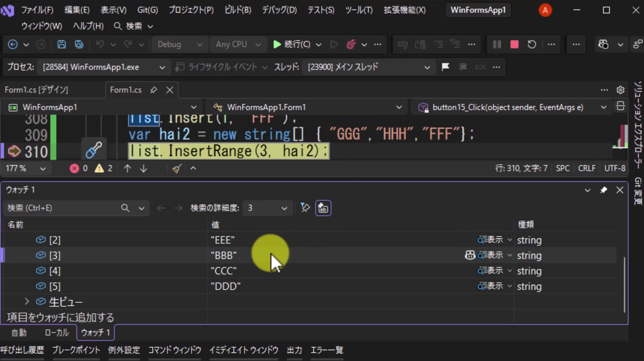644x361 pixels.
Task: Open the ブレークポイント window tab
Action: (76, 350)
